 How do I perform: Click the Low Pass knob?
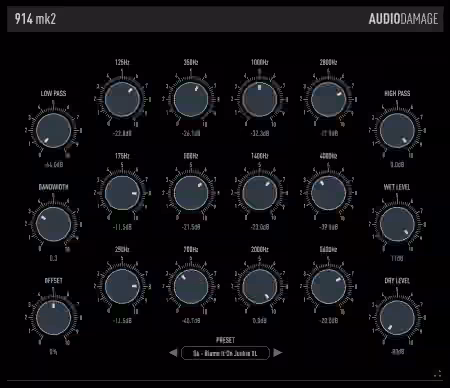[53, 130]
